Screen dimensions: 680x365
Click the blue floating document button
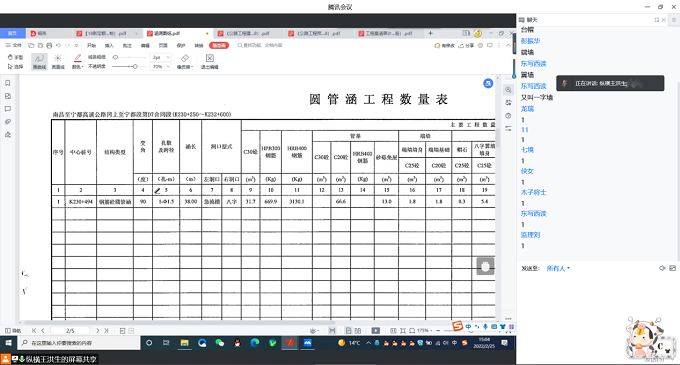tap(488, 83)
